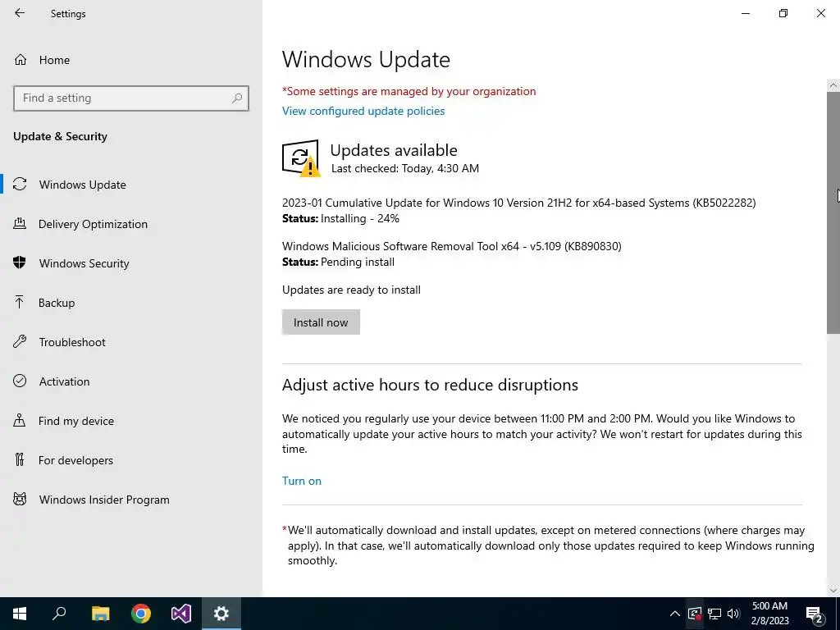
Task: Click the Backup upward arrow icon
Action: coord(20,302)
